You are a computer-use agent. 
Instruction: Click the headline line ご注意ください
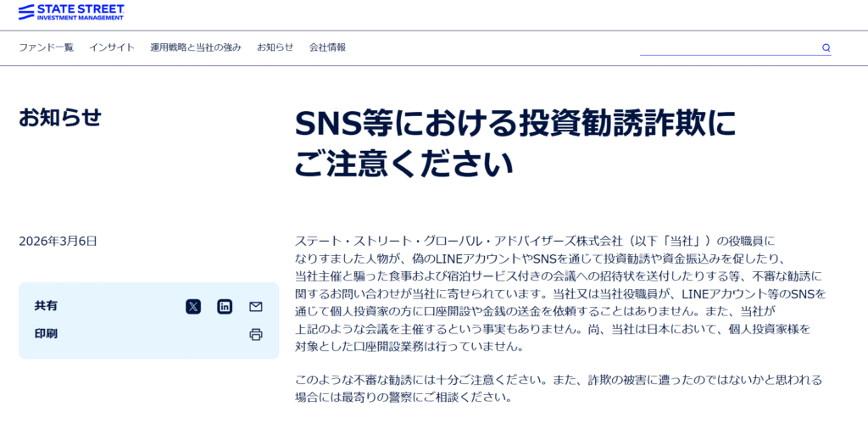(404, 164)
